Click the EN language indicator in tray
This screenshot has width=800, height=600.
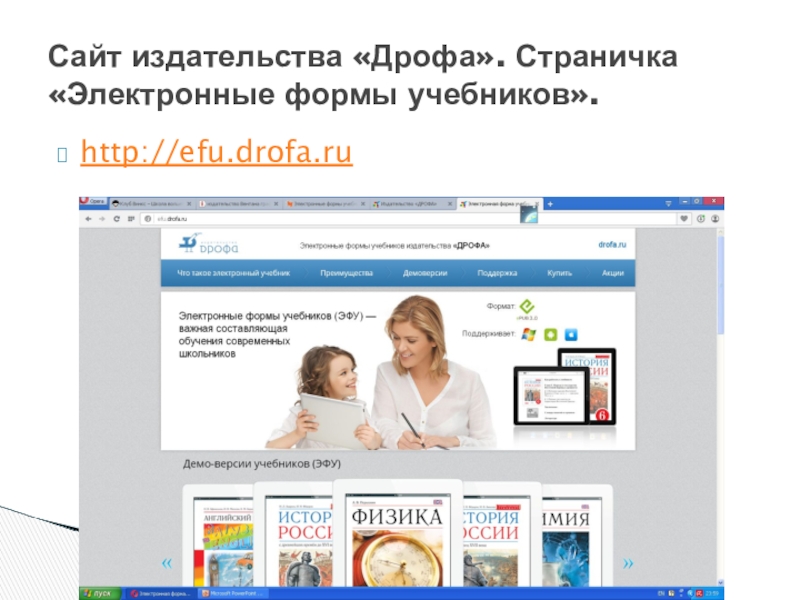(x=661, y=593)
